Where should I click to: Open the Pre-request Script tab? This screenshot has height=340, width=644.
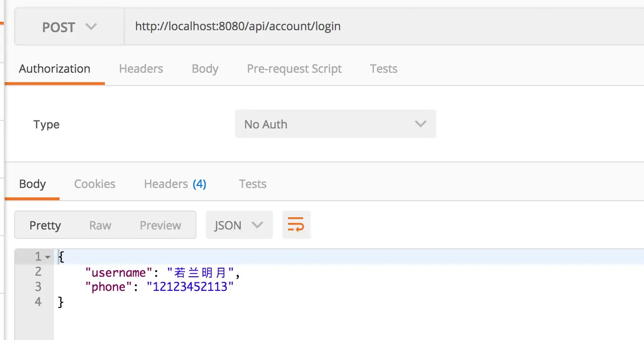294,69
